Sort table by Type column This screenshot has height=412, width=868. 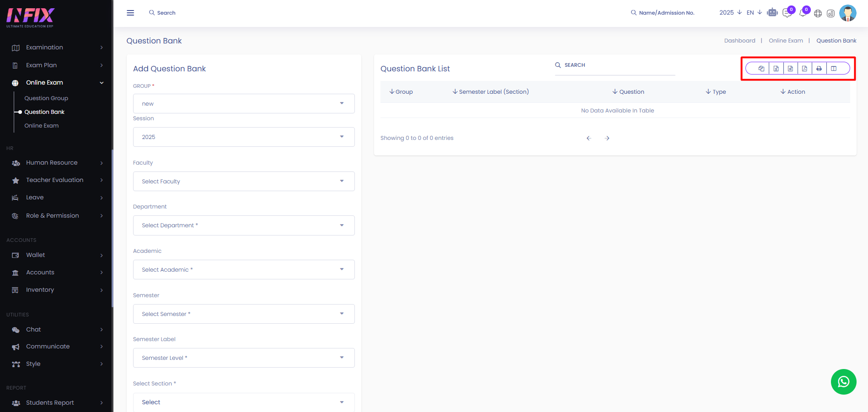(x=716, y=92)
